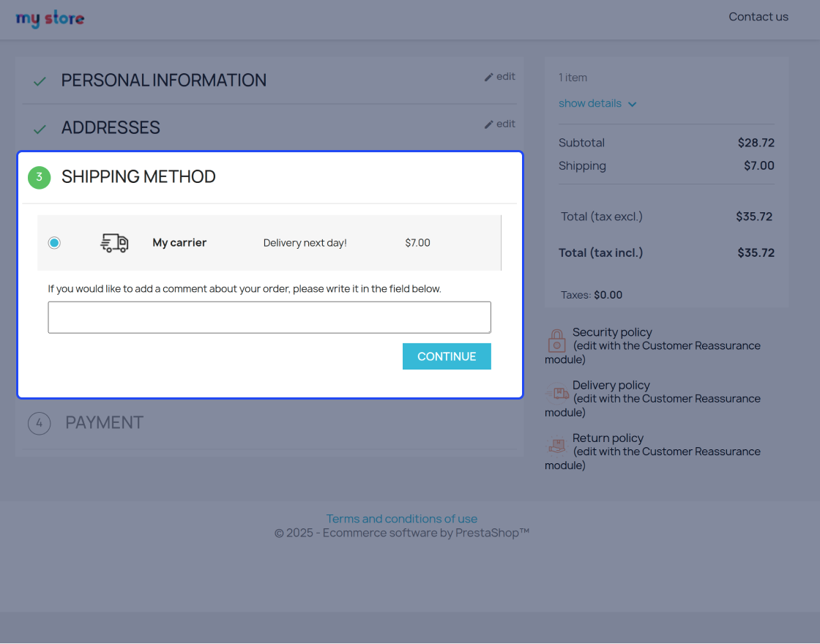
Task: Edit the Personal Information step
Action: 500,76
